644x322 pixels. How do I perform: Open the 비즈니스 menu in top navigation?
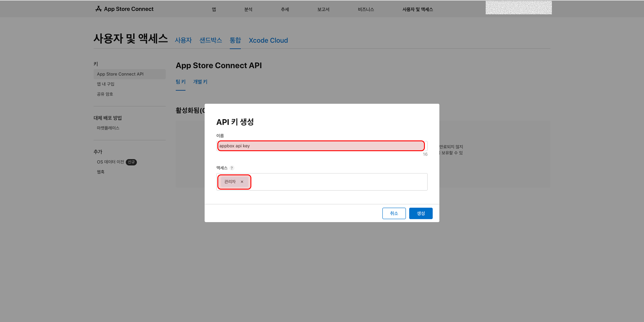[366, 9]
